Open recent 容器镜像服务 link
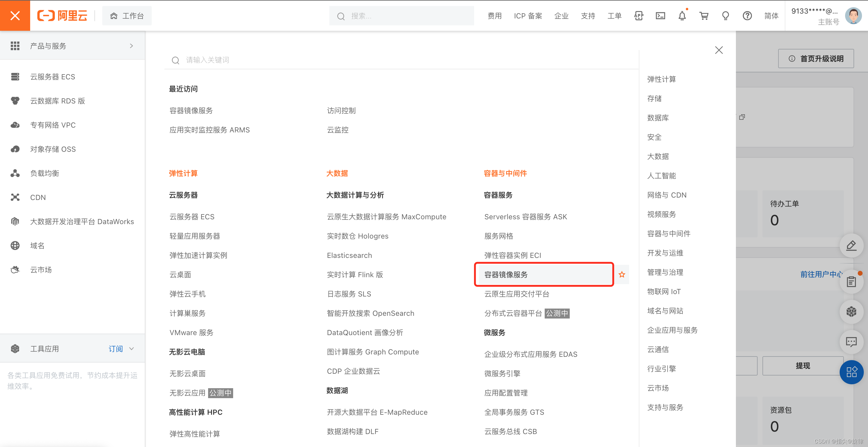Image resolution: width=868 pixels, height=447 pixels. 191,111
